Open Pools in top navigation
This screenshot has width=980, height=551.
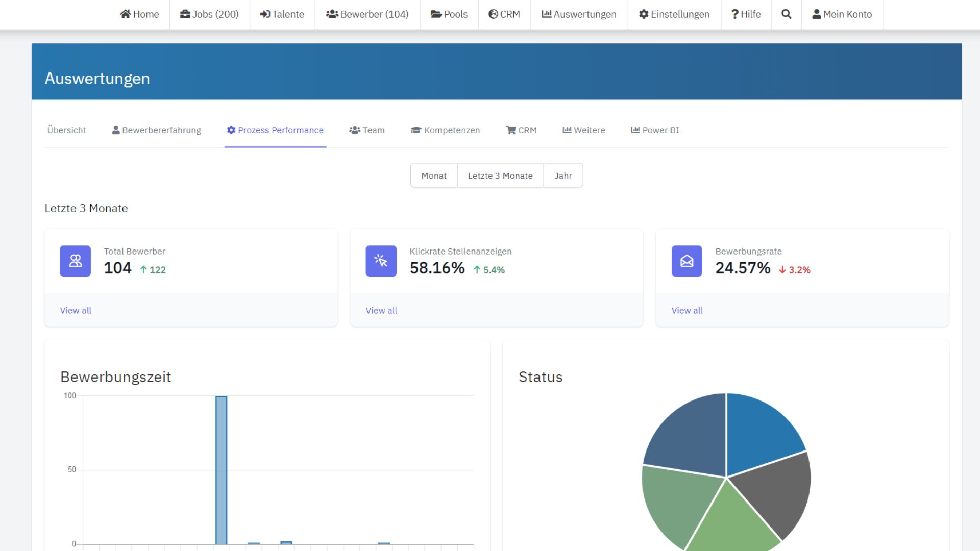[449, 14]
